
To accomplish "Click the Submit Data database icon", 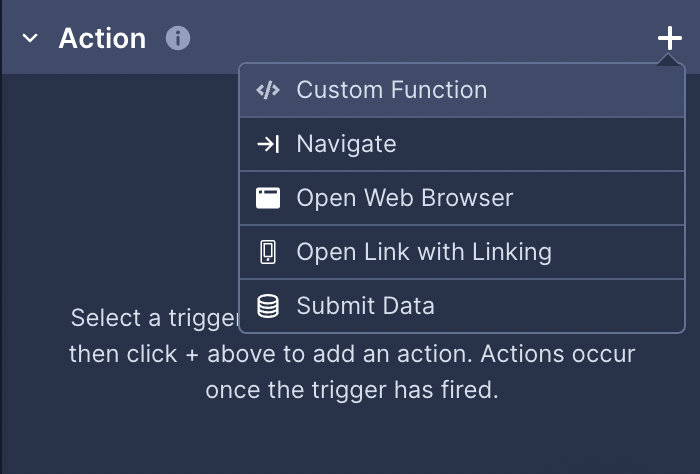I will [x=268, y=306].
